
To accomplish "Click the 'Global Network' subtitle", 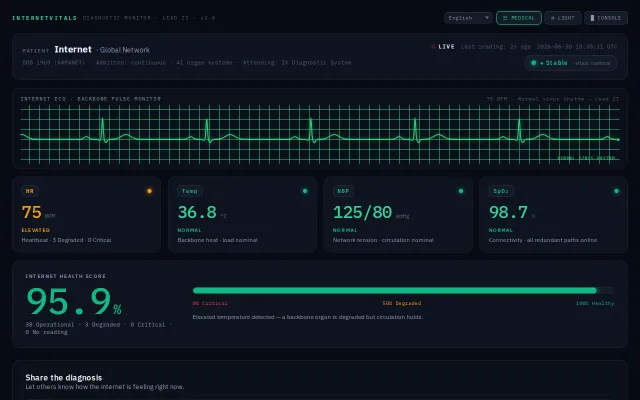I will pyautogui.click(x=124, y=50).
